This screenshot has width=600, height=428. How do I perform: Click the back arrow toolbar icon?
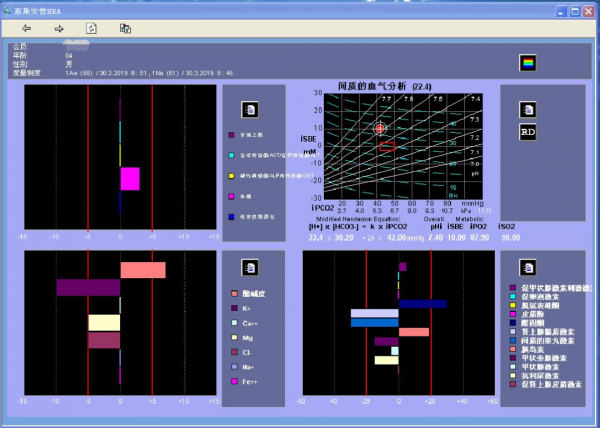point(25,29)
